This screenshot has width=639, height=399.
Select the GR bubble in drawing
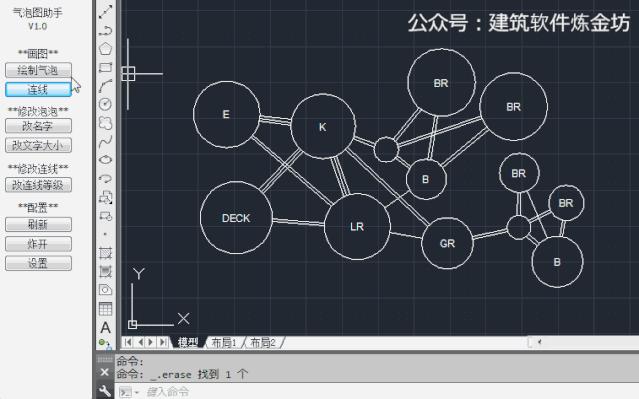(447, 243)
